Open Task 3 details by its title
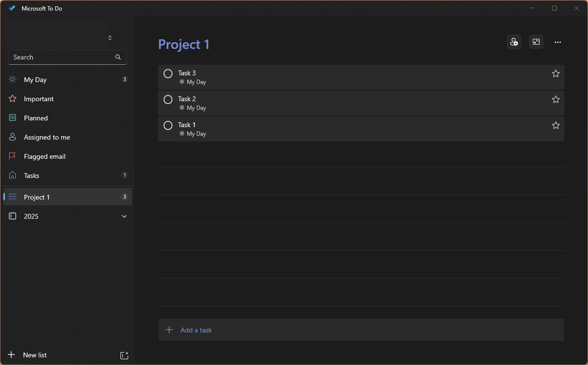Screen dimensions: 588x365 tap(187, 73)
